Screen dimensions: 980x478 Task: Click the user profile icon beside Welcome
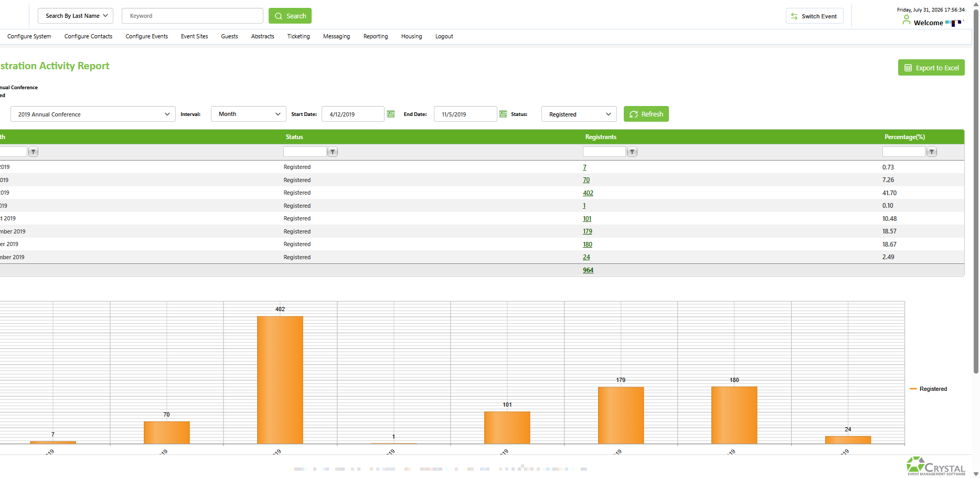tap(906, 20)
